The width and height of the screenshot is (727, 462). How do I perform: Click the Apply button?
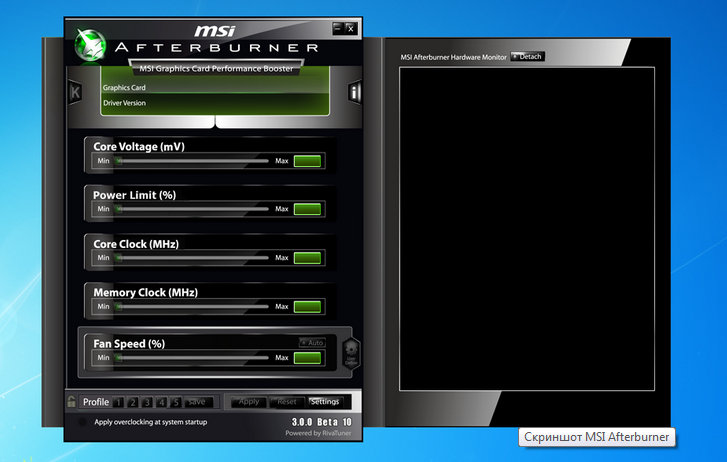(x=249, y=402)
